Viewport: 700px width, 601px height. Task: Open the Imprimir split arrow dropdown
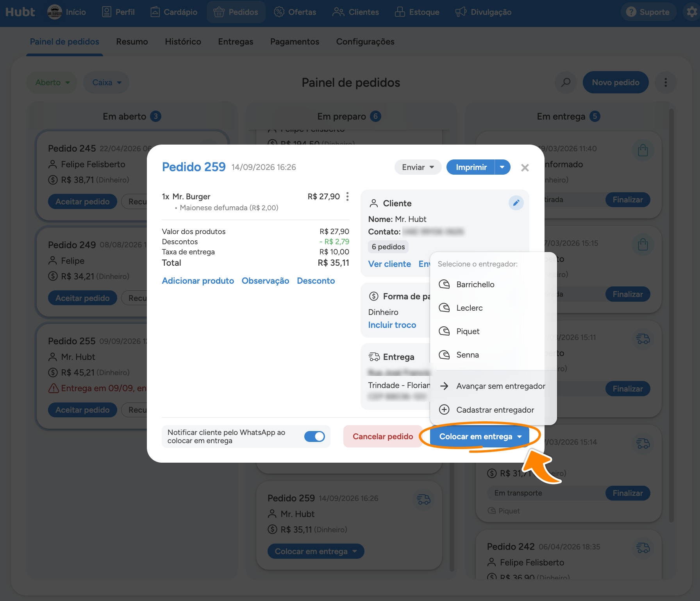(x=502, y=167)
